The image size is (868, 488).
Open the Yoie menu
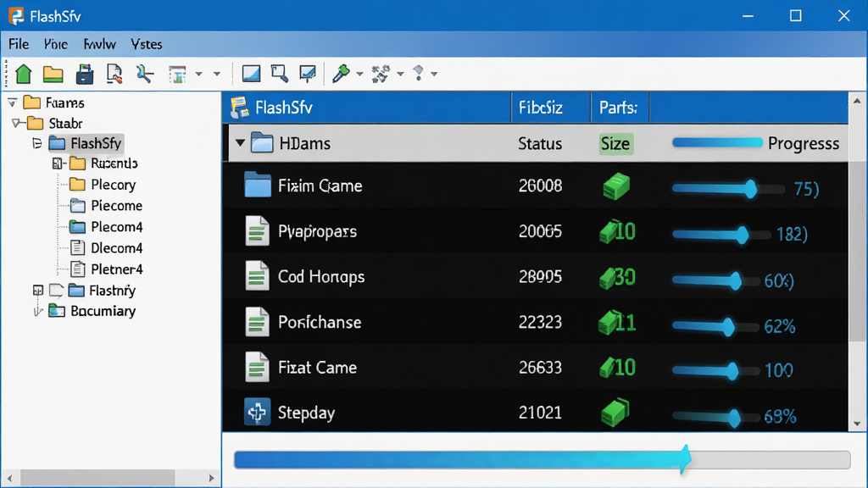coord(56,44)
